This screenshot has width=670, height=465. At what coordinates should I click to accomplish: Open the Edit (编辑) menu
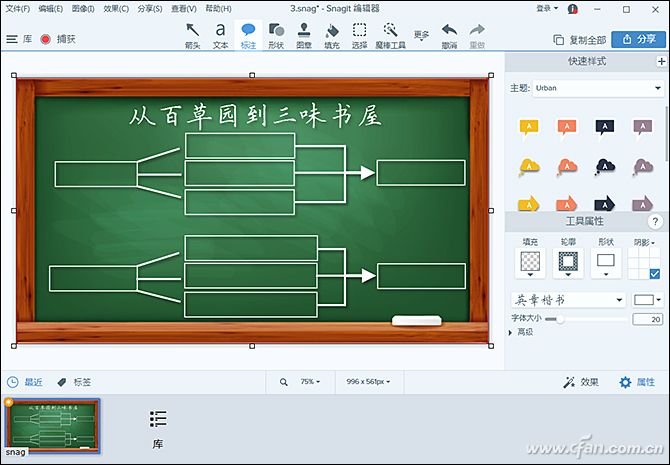tap(50, 8)
